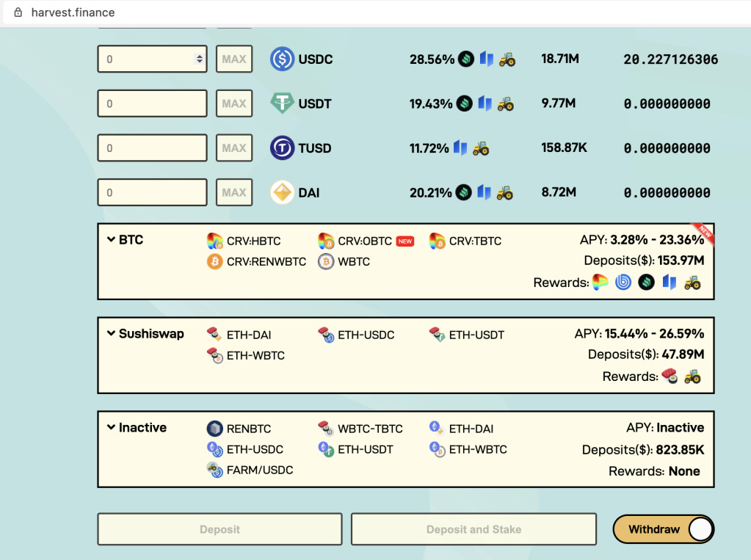This screenshot has height=560, width=751.
Task: Click tractor FARM icon in DAI row
Action: 505,192
